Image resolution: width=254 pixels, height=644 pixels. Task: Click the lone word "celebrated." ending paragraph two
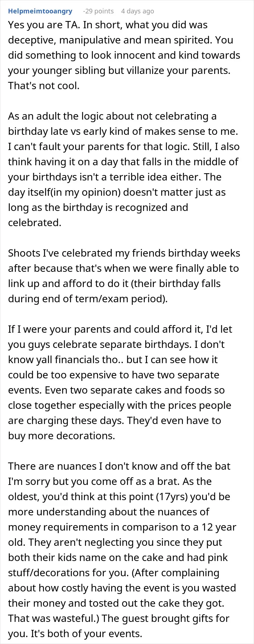click(x=35, y=223)
